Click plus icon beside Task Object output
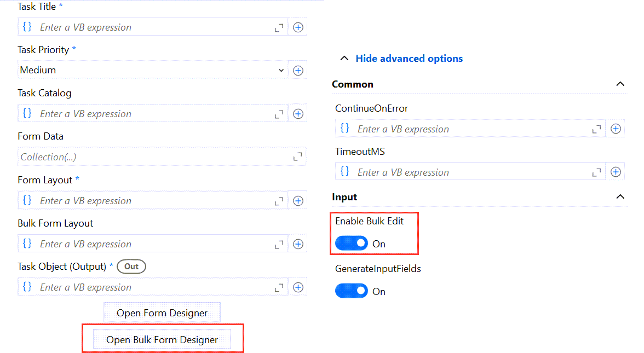644x353 pixels. pyautogui.click(x=298, y=287)
